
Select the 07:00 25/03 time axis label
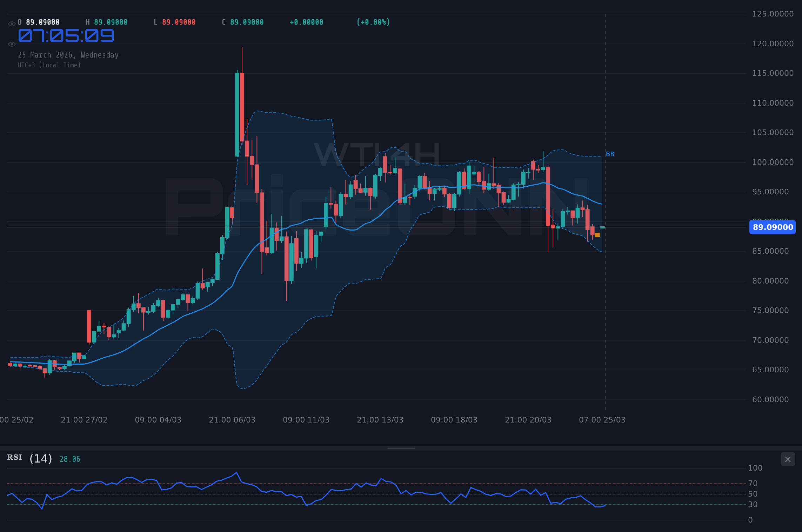[x=602, y=419]
